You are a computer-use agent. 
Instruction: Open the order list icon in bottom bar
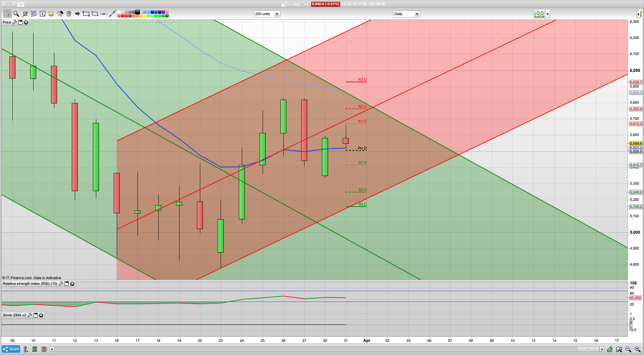click(35, 349)
